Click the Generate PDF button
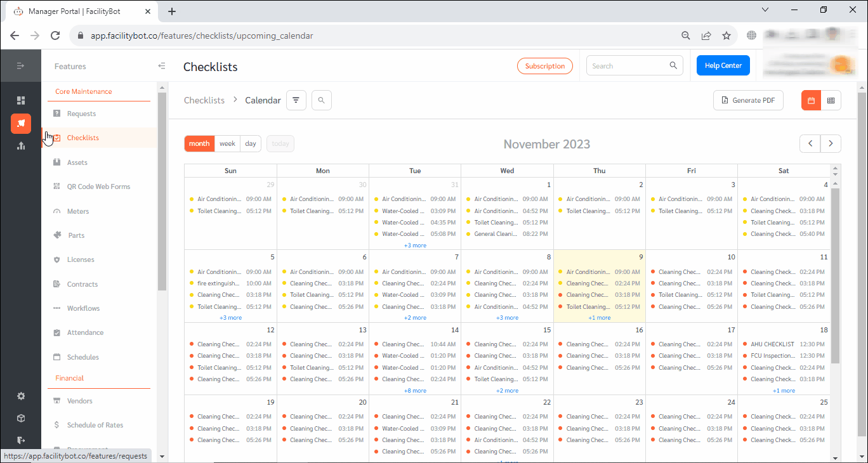The height and width of the screenshot is (463, 868). click(748, 100)
